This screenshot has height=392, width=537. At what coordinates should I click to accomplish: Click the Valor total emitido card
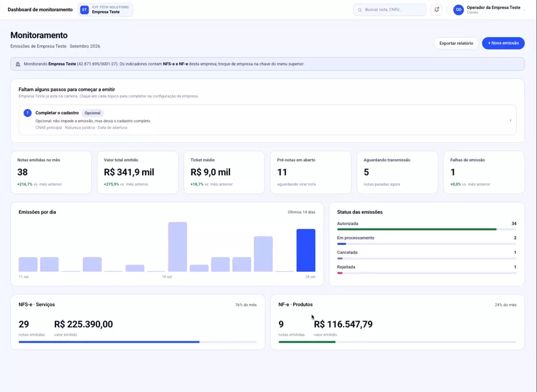137,172
